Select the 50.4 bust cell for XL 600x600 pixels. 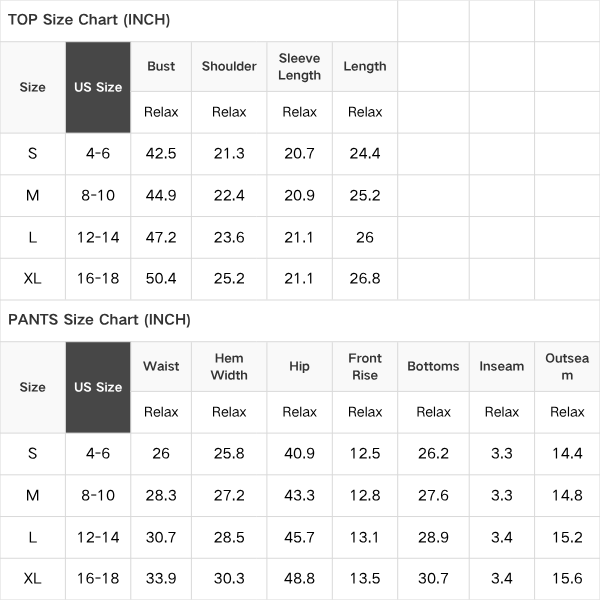coord(161,279)
